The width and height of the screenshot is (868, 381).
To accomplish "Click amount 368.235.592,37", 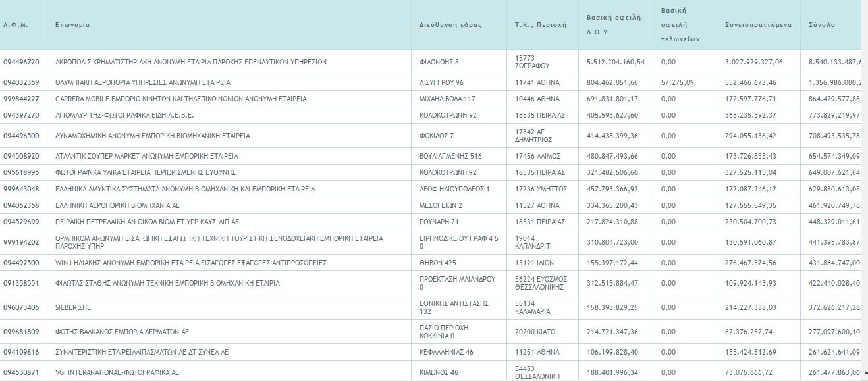I will [x=751, y=115].
